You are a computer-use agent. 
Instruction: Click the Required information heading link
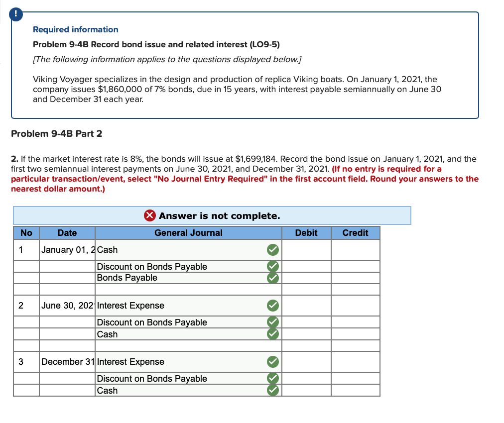click(75, 29)
